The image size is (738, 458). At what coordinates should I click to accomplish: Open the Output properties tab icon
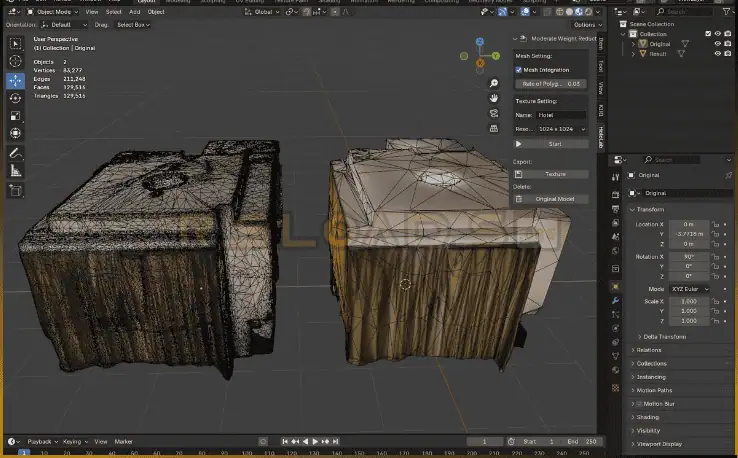(x=615, y=209)
